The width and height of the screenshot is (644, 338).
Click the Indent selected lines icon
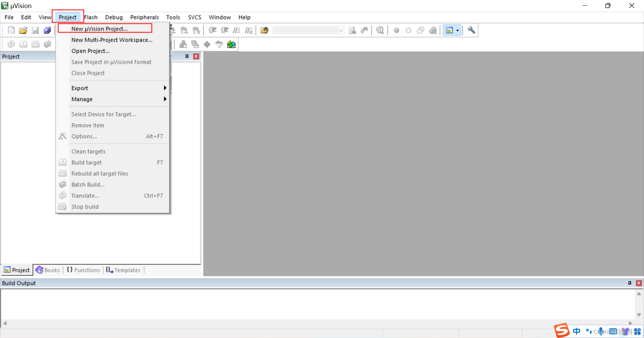click(x=212, y=30)
